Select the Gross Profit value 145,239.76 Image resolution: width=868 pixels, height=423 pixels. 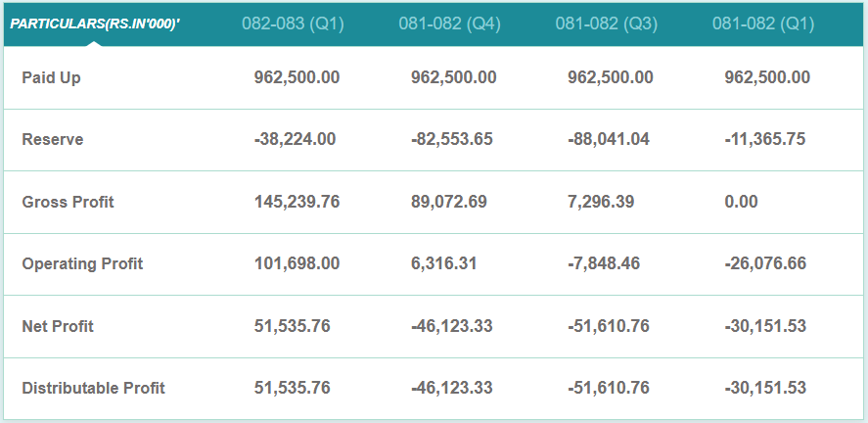coord(297,202)
